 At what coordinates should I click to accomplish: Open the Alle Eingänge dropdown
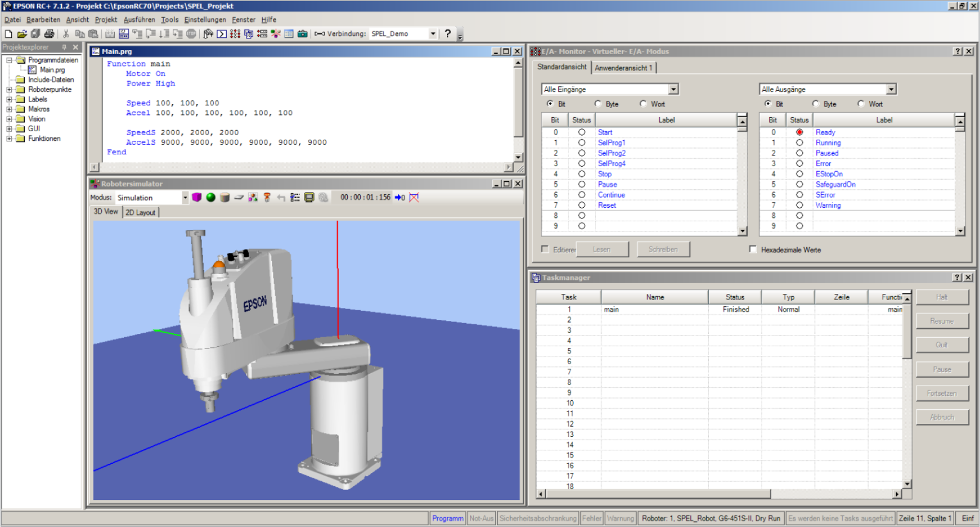click(673, 89)
